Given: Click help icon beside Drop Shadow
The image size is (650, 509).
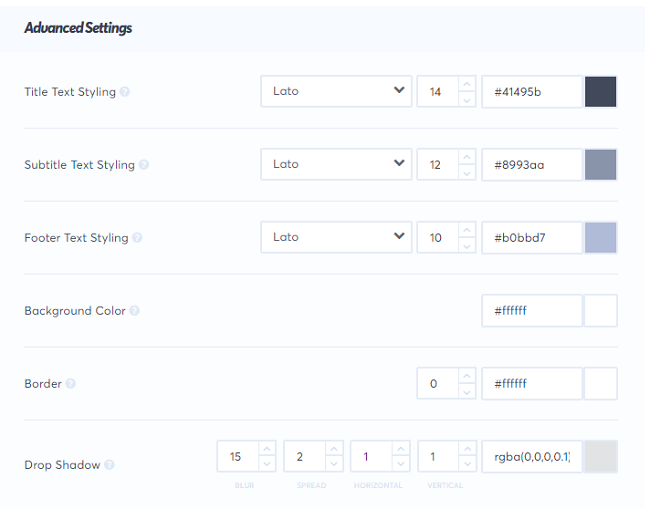Looking at the screenshot, I should point(109,465).
